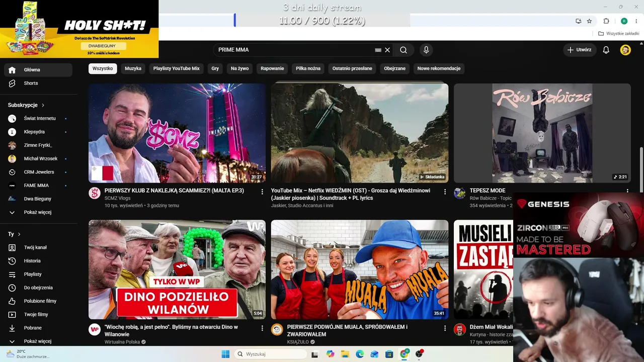Open YouTube notifications bell

pyautogui.click(x=606, y=50)
